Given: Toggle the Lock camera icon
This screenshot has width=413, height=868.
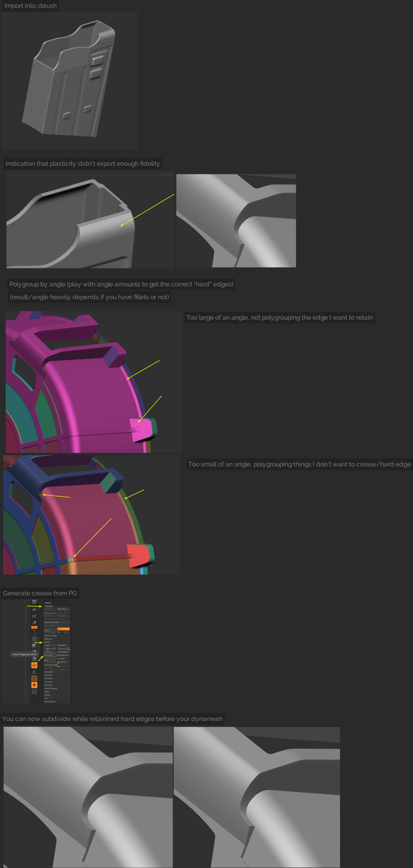Looking at the screenshot, I should [34, 622].
